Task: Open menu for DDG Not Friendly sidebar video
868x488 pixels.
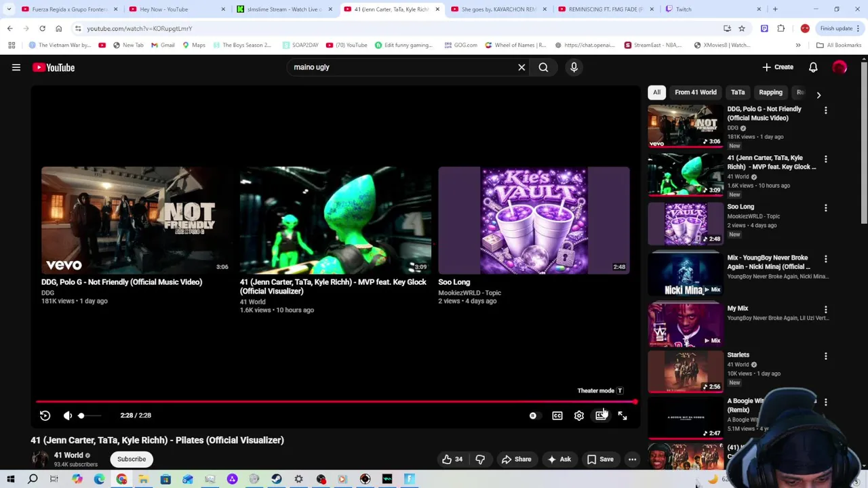Action: coord(825,110)
